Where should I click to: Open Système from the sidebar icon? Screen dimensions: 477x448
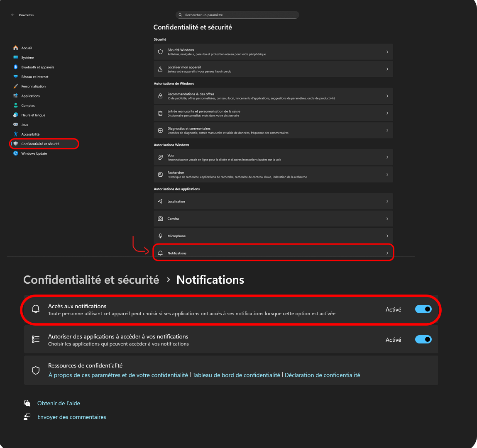click(15, 57)
